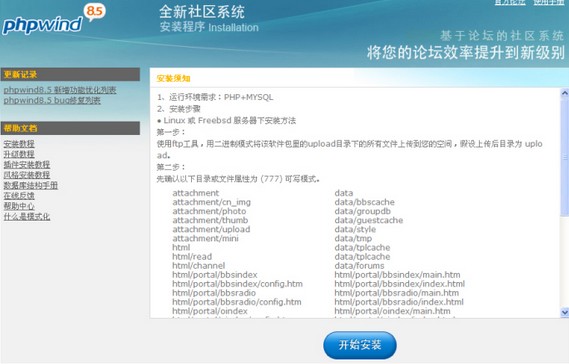Open the 什么是模式化 link
This screenshot has height=364, width=569.
[x=27, y=217]
